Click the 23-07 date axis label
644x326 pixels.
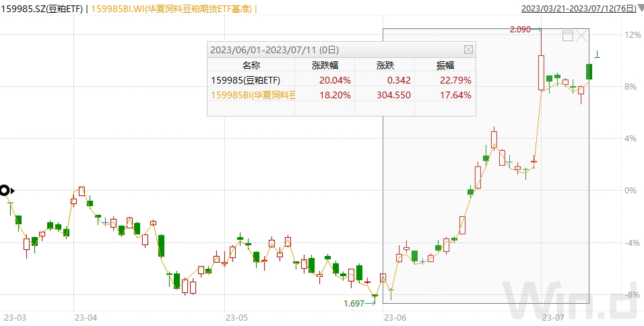(553, 318)
